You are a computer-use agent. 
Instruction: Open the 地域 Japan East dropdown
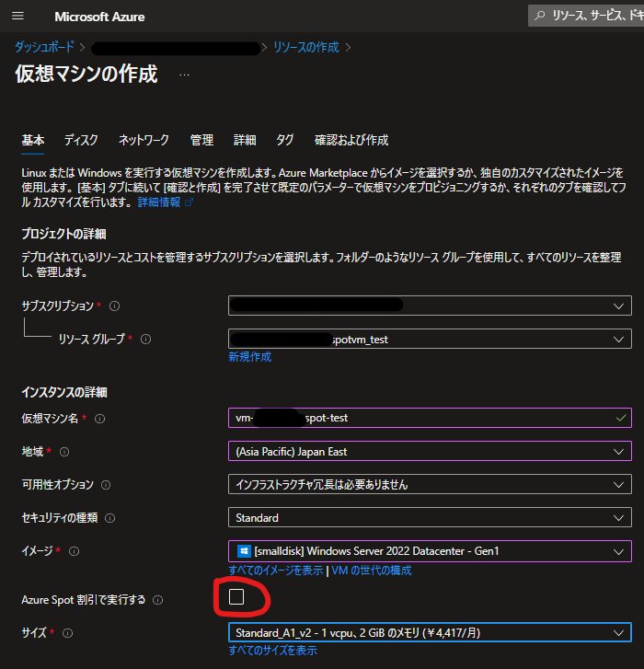pyautogui.click(x=430, y=451)
